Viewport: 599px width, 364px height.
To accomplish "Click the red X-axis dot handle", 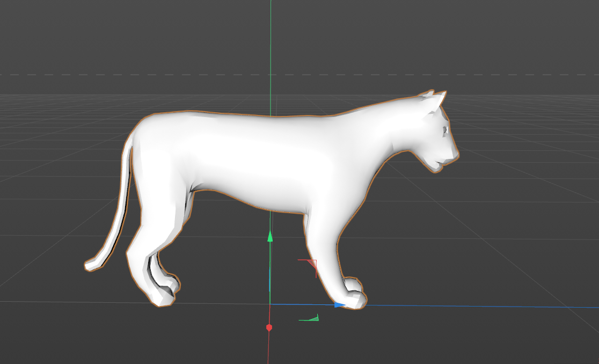I will point(269,327).
